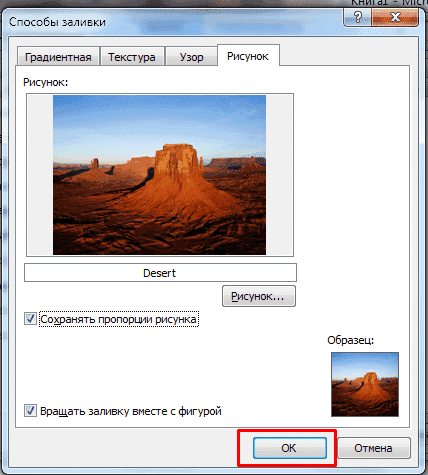428x475 pixels.
Task: Click the Вращать заливку вместе с фигурой label
Action: coord(131,411)
